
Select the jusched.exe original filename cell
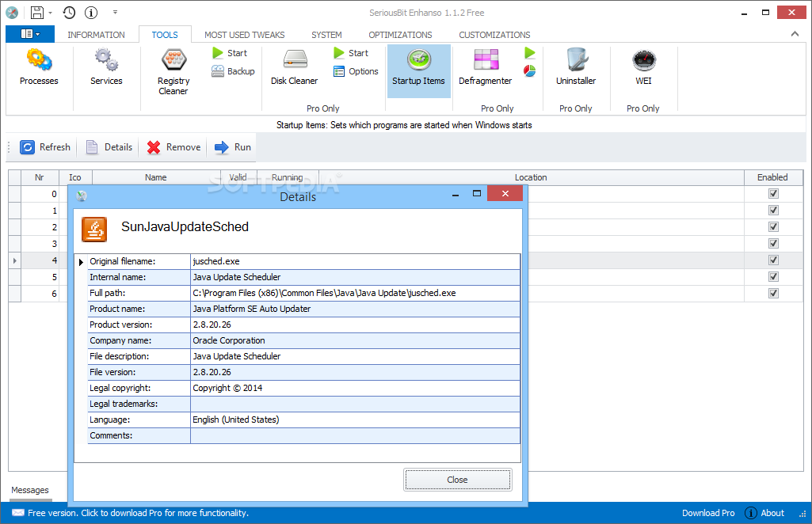(x=355, y=261)
